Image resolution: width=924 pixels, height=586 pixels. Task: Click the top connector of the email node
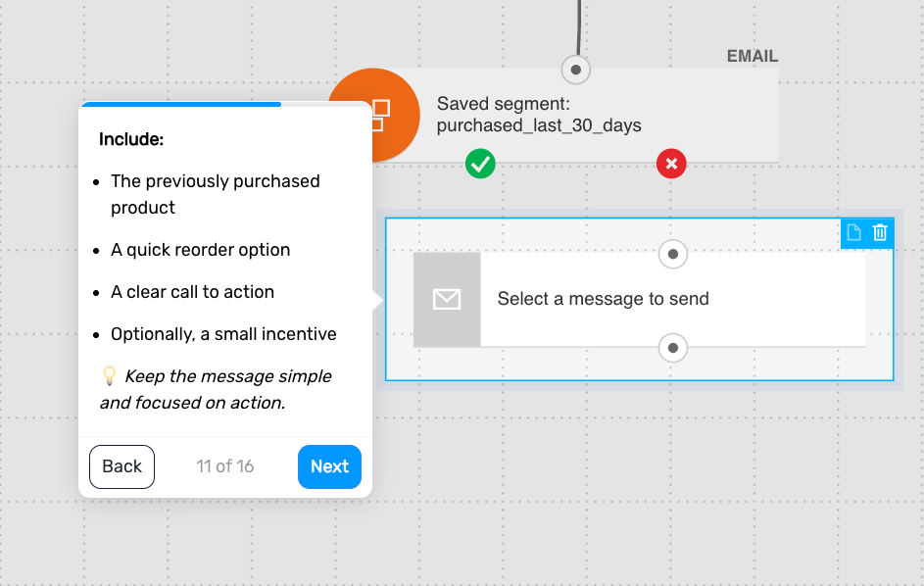pyautogui.click(x=673, y=254)
